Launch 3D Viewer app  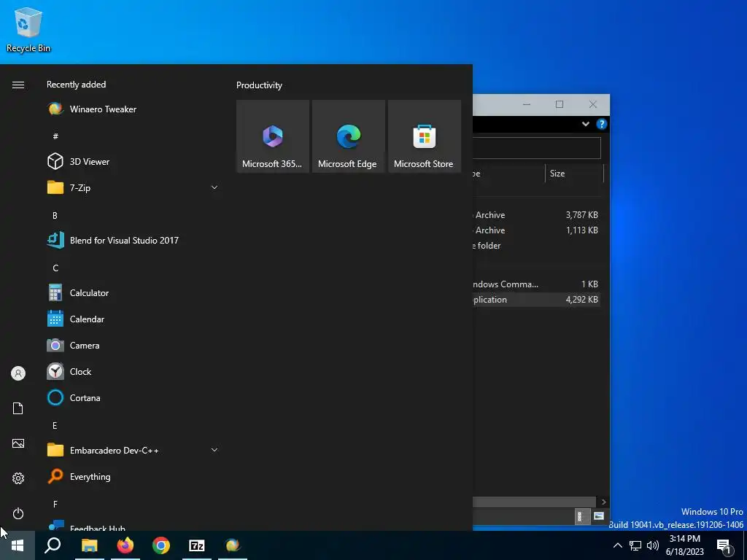pyautogui.click(x=133, y=161)
